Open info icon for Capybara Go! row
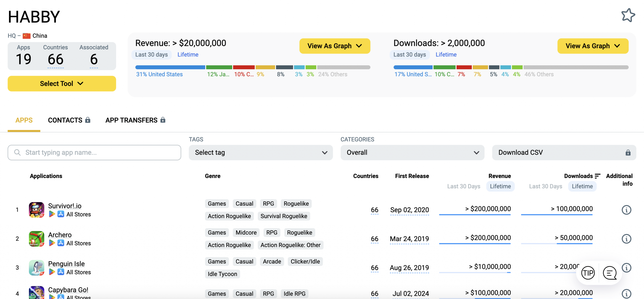644x299 pixels. coord(626,293)
